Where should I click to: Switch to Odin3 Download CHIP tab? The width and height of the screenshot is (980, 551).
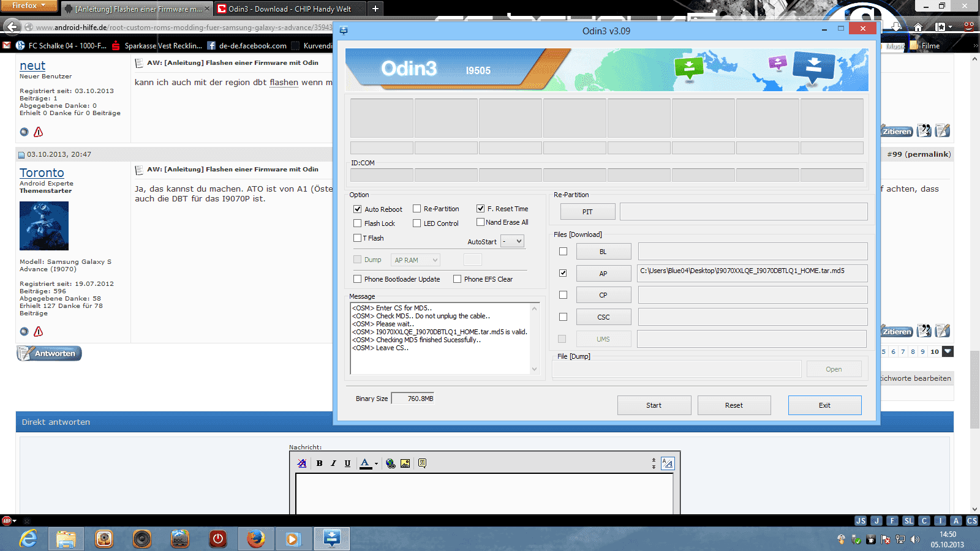coord(289,9)
